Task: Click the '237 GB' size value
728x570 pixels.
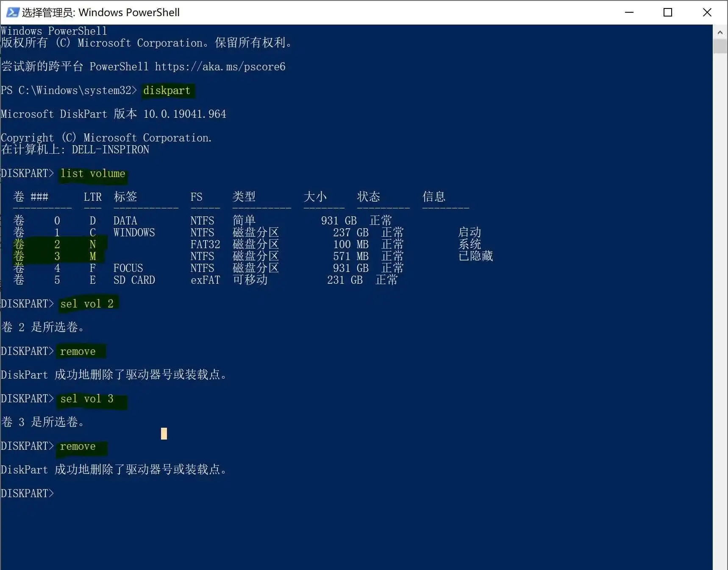Action: (x=350, y=232)
